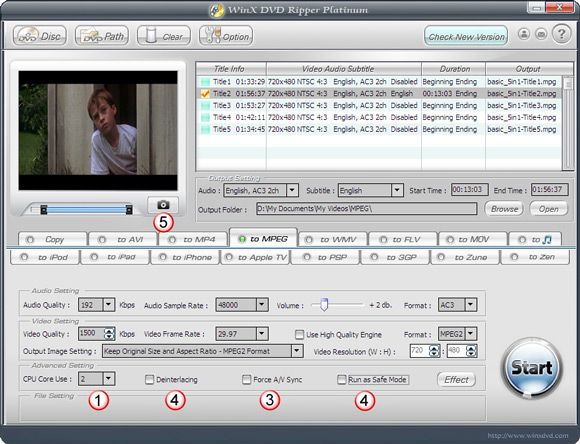
Task: Switch to the to WMV tab
Action: tap(333, 240)
